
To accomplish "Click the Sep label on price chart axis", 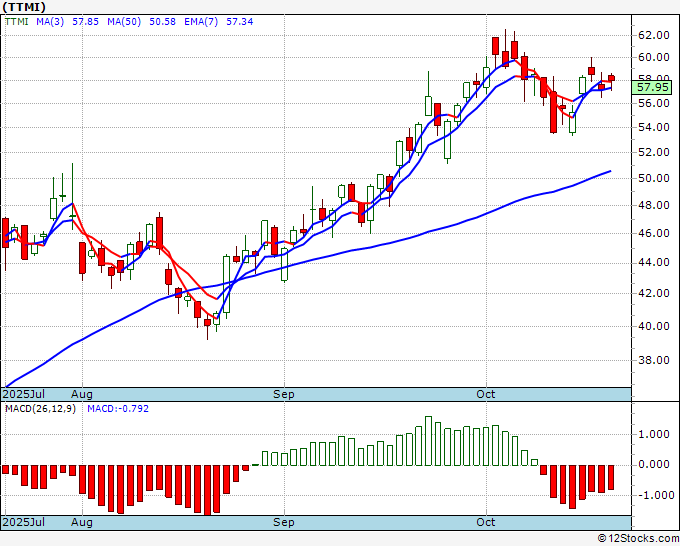I will point(284,394).
